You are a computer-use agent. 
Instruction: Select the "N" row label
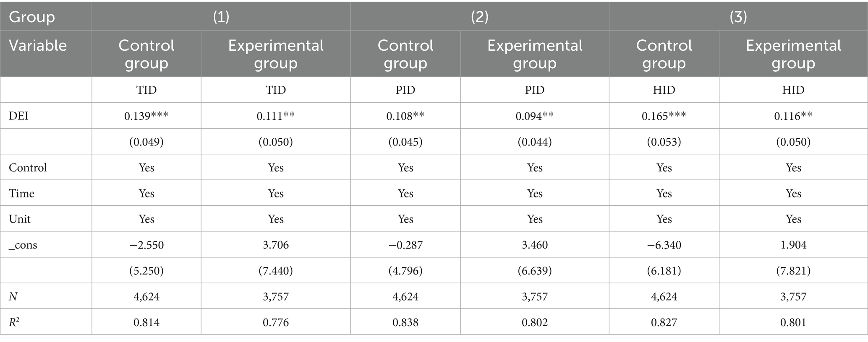click(x=13, y=297)
